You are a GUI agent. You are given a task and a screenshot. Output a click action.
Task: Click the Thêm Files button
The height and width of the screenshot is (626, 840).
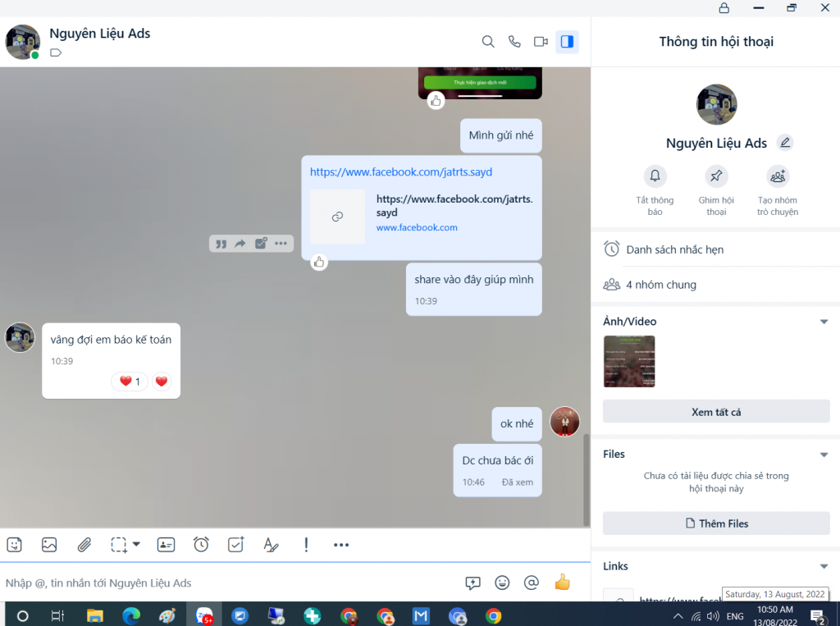coord(715,523)
